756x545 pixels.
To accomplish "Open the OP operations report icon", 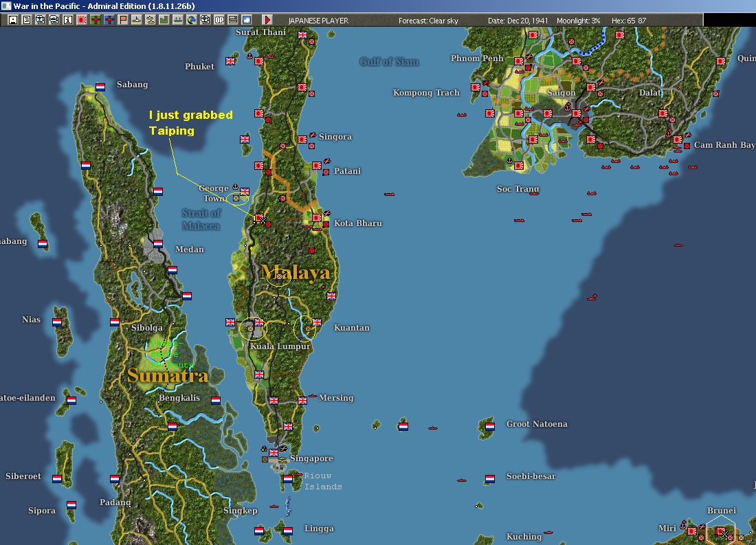I will click(219, 20).
